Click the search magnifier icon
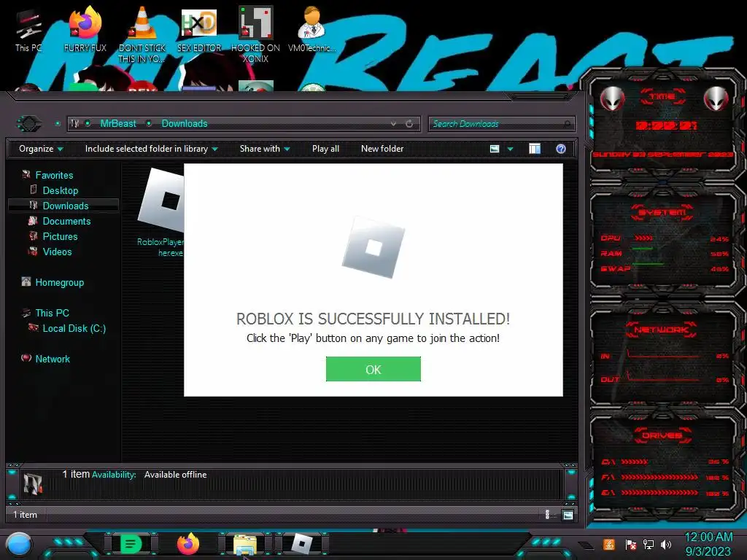 pyautogui.click(x=567, y=124)
